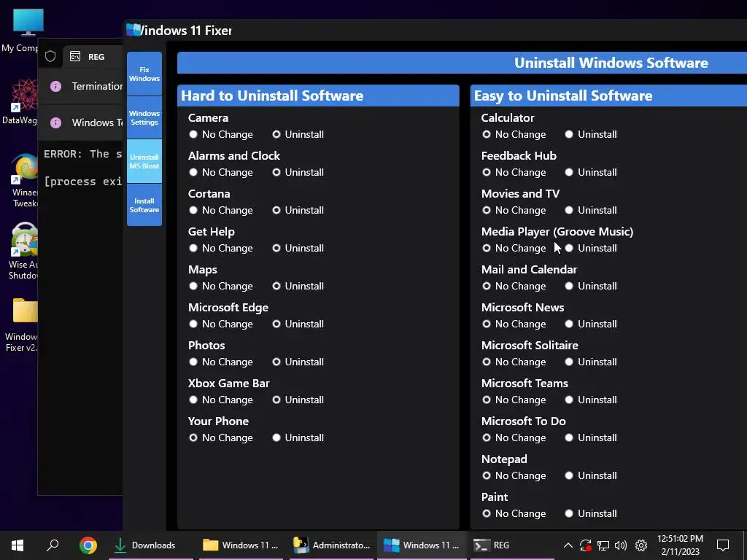This screenshot has height=560, width=747.
Task: Open the Windows Start menu
Action: (x=18, y=545)
